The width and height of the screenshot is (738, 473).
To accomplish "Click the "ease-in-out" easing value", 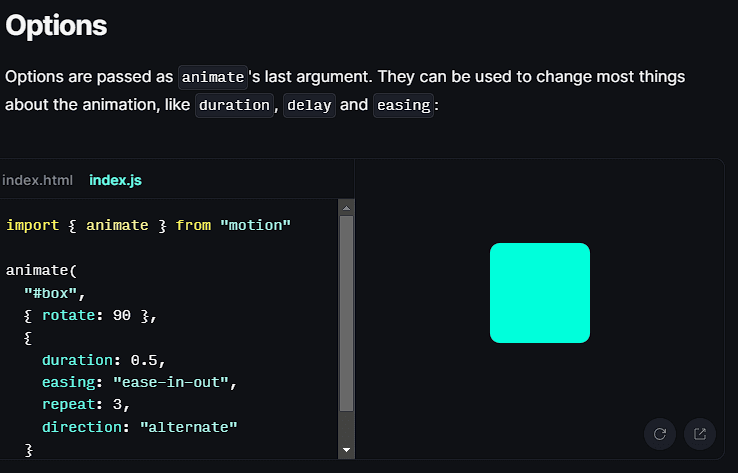I will pyautogui.click(x=175, y=382).
